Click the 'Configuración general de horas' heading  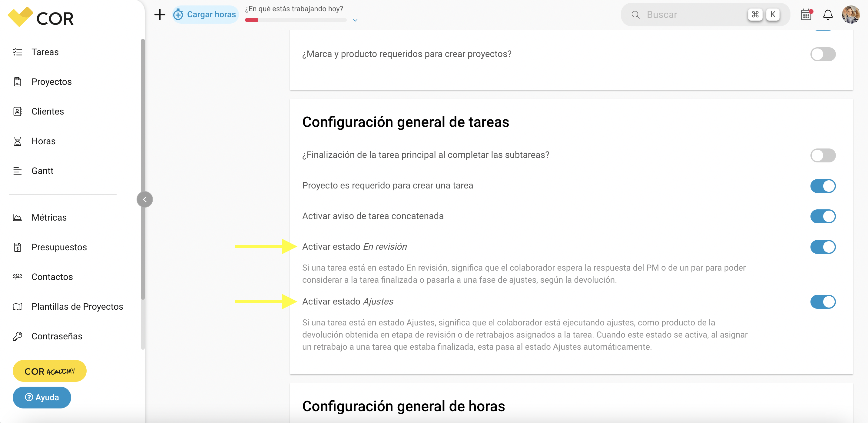403,406
